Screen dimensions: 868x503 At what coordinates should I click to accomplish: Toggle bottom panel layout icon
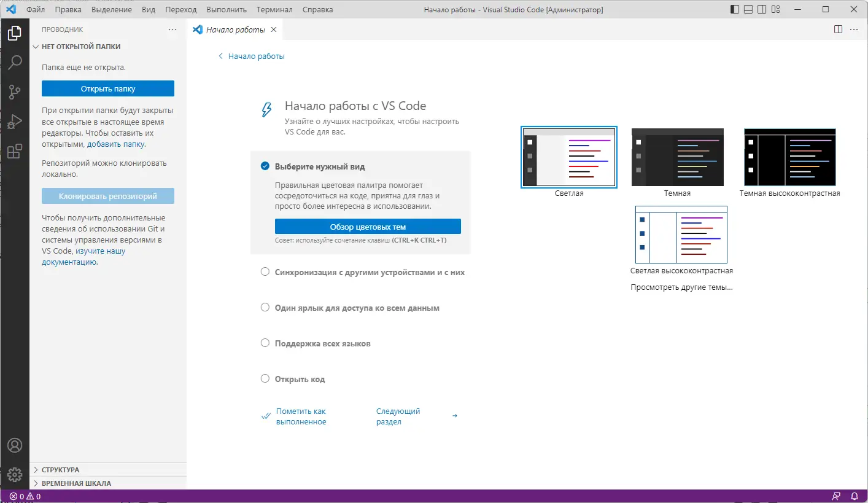[x=748, y=10]
